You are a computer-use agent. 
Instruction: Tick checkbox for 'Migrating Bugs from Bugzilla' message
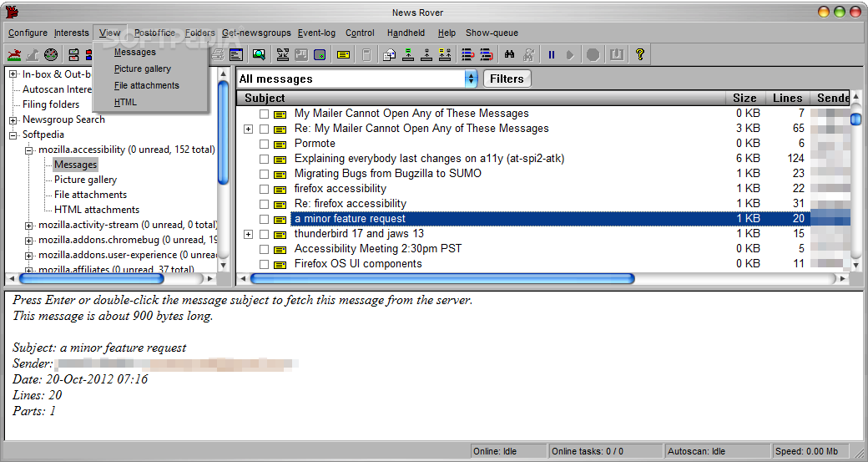(x=264, y=174)
